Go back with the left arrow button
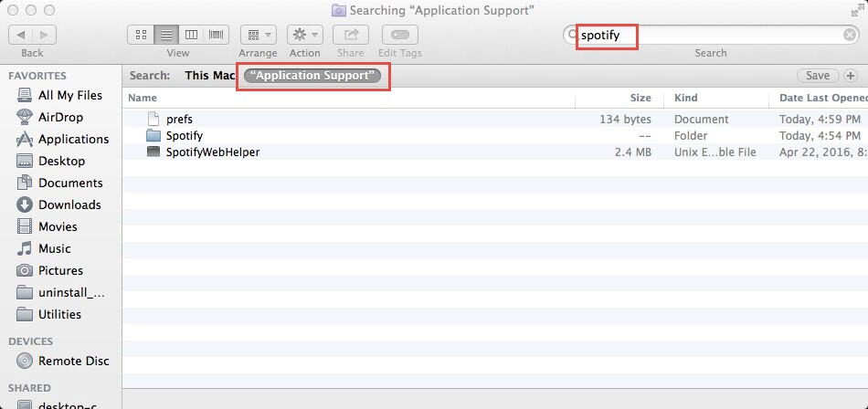This screenshot has width=868, height=409. tap(21, 35)
